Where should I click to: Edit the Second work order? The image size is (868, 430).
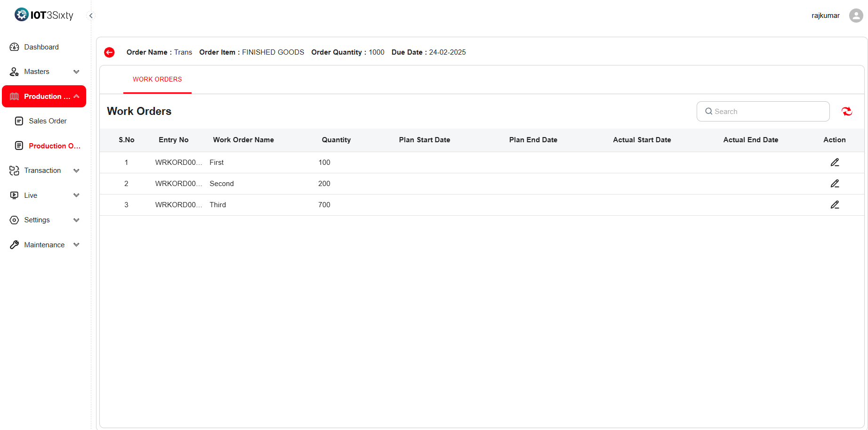[x=835, y=184]
